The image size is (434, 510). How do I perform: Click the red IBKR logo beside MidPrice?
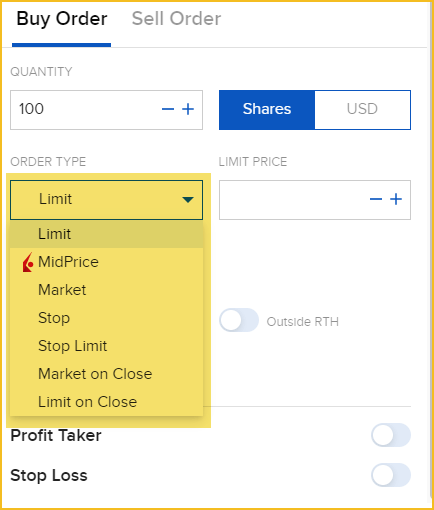28,262
